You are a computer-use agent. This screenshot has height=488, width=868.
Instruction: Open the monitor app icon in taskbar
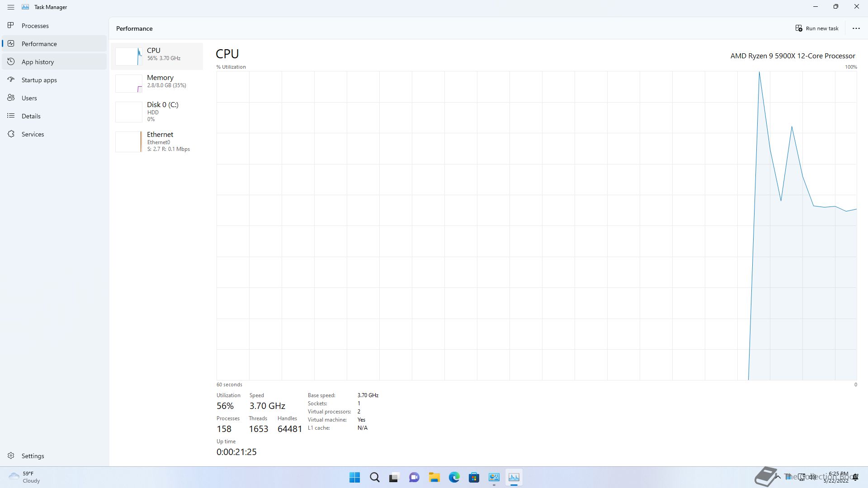[x=494, y=477]
